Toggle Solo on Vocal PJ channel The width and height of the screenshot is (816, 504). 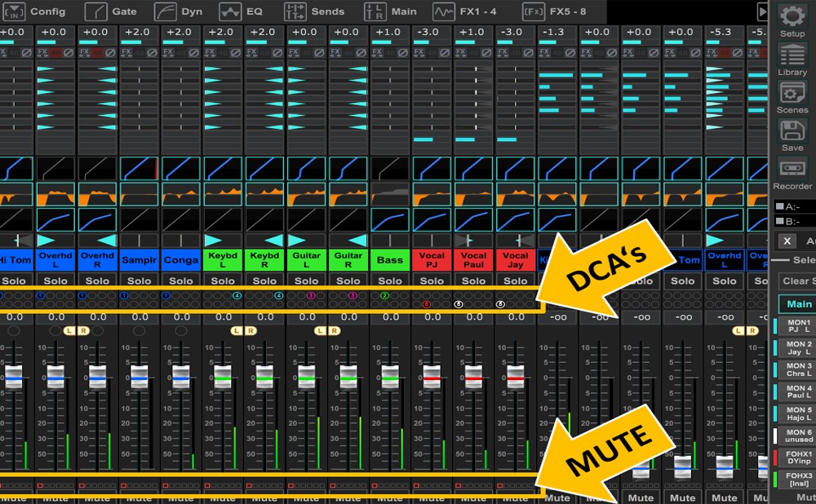click(x=432, y=281)
